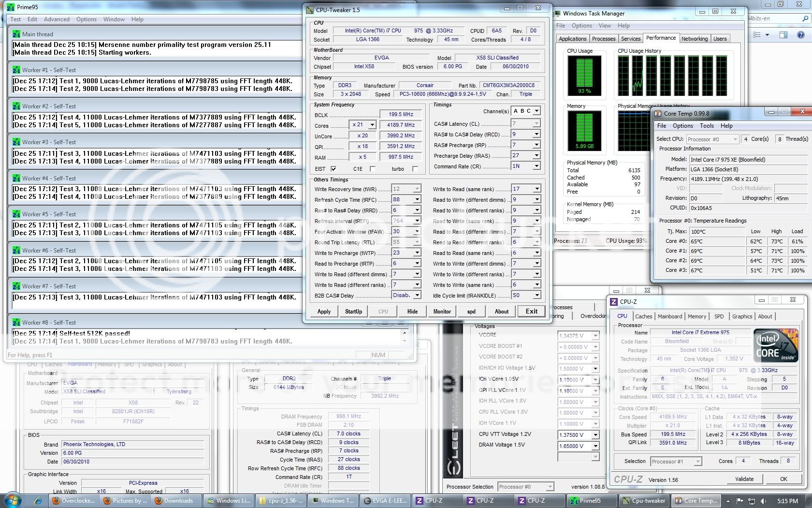Screen dimensions: 812x508
Task: Click the Core Temp taskbar button
Action: (695, 501)
